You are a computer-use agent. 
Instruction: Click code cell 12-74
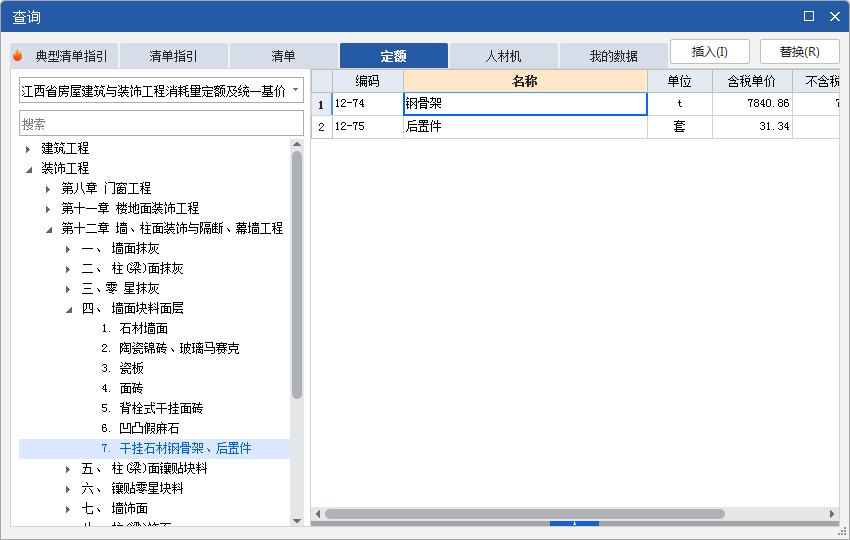pyautogui.click(x=368, y=104)
